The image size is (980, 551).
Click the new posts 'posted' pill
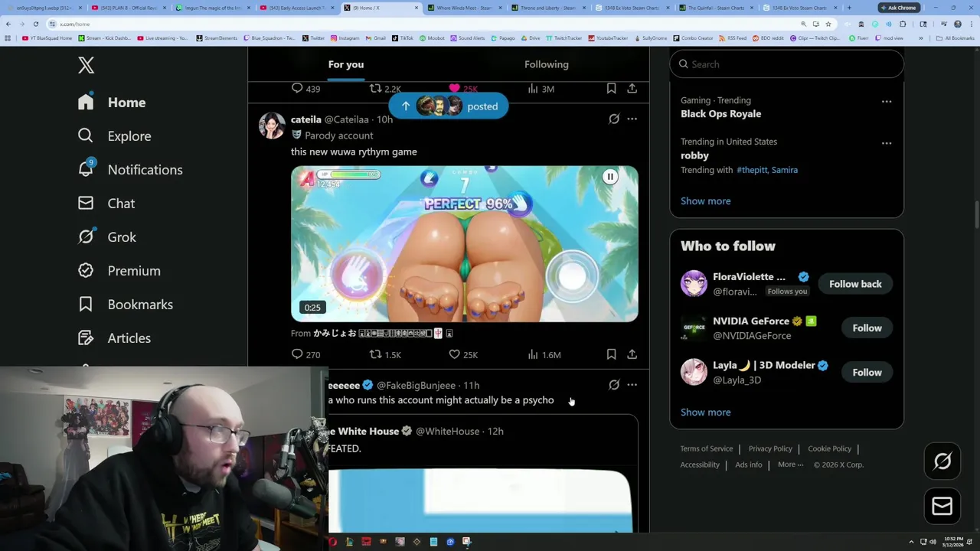(448, 106)
